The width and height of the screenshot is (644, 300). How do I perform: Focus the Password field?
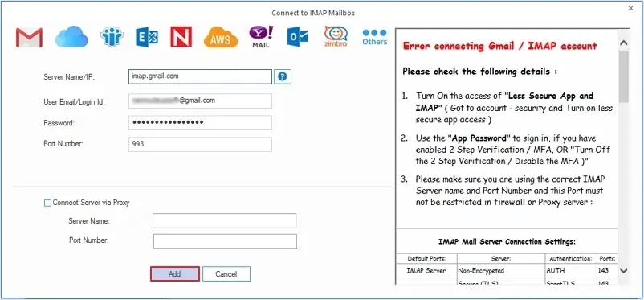pyautogui.click(x=200, y=122)
